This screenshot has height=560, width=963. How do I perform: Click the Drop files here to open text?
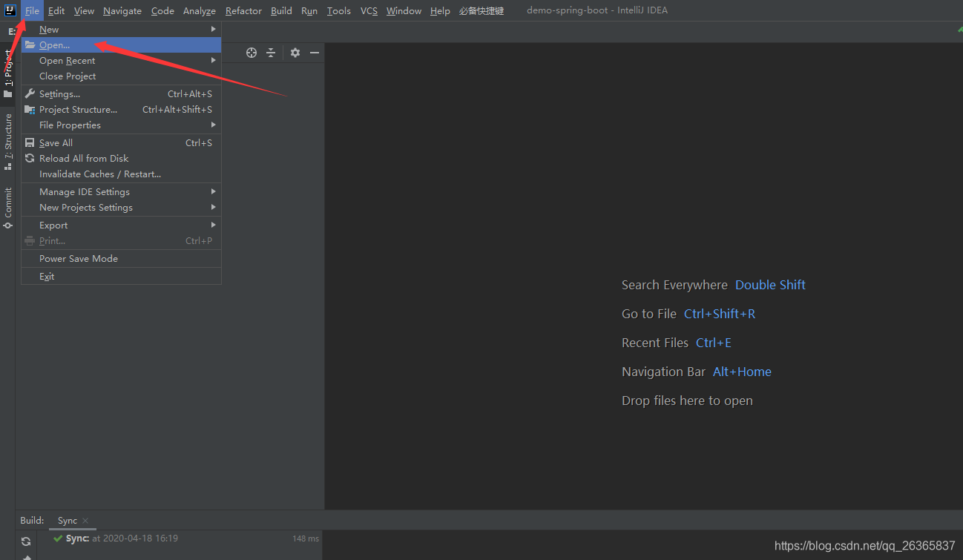687,401
